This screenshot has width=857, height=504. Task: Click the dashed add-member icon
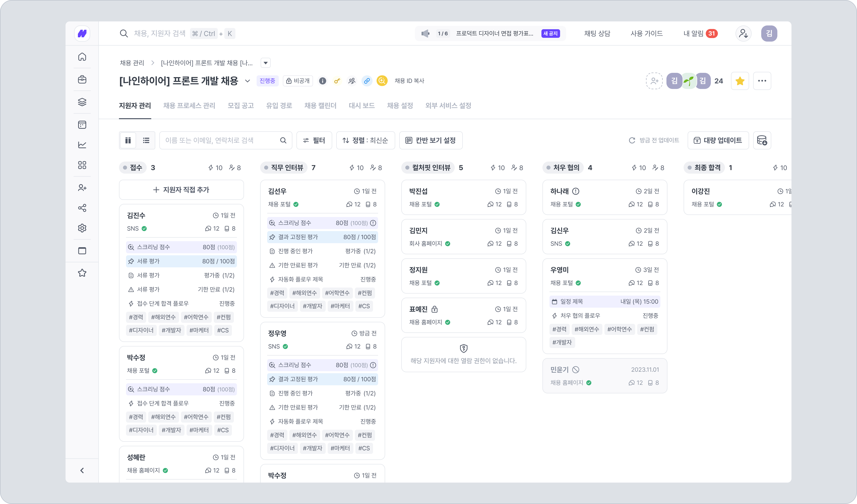[x=654, y=81]
